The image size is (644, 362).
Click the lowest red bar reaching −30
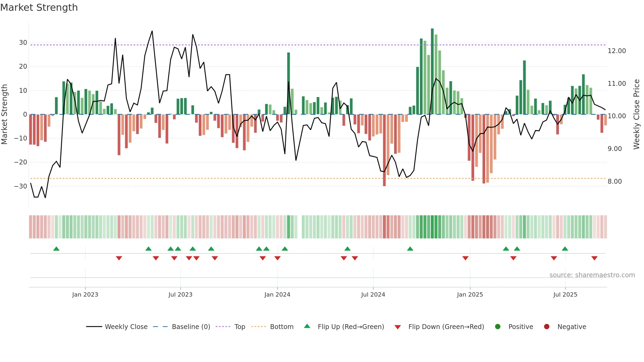[384, 150]
